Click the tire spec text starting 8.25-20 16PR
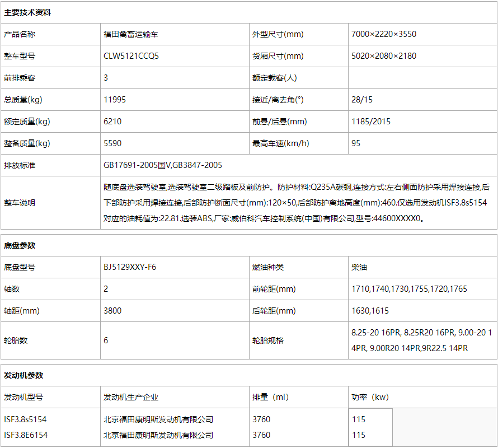 [422, 340]
